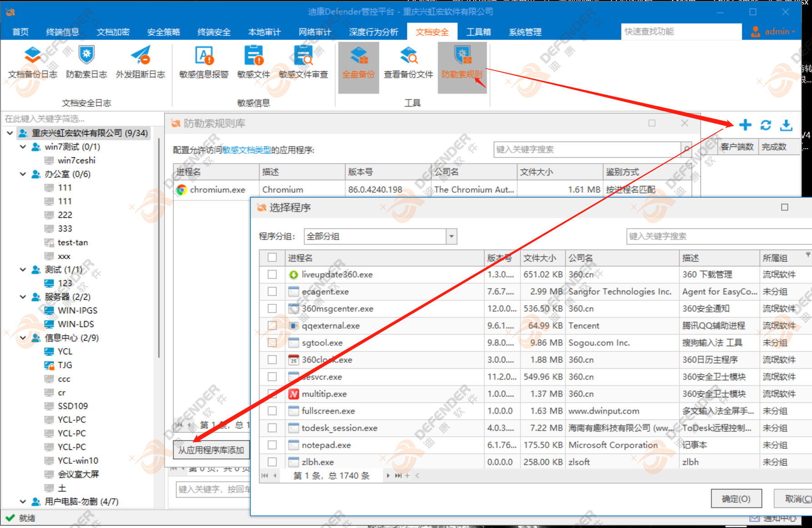Screen dimensions: 812x528
Task: Click the chromium.exe Chrome icon
Action: [x=181, y=190]
